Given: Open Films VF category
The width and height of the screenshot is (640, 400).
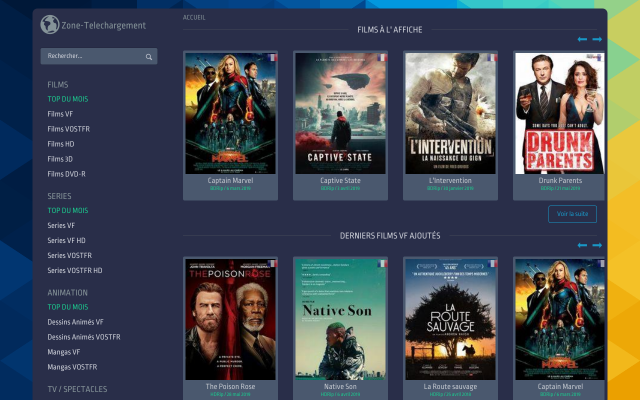Looking at the screenshot, I should 60,114.
